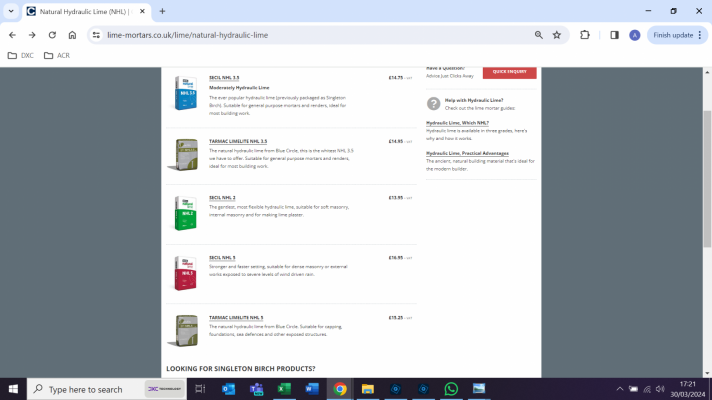The height and width of the screenshot is (400, 712).
Task: Open Excel from the taskbar
Action: tap(284, 389)
